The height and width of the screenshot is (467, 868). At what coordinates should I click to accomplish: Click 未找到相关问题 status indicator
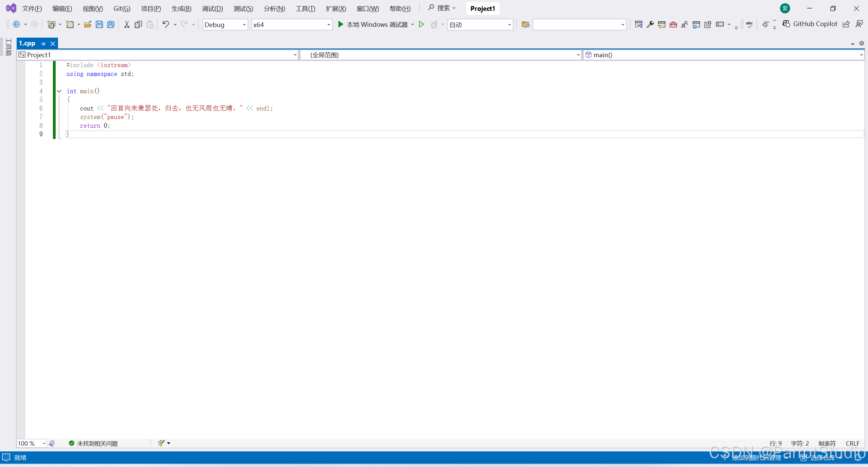point(93,443)
